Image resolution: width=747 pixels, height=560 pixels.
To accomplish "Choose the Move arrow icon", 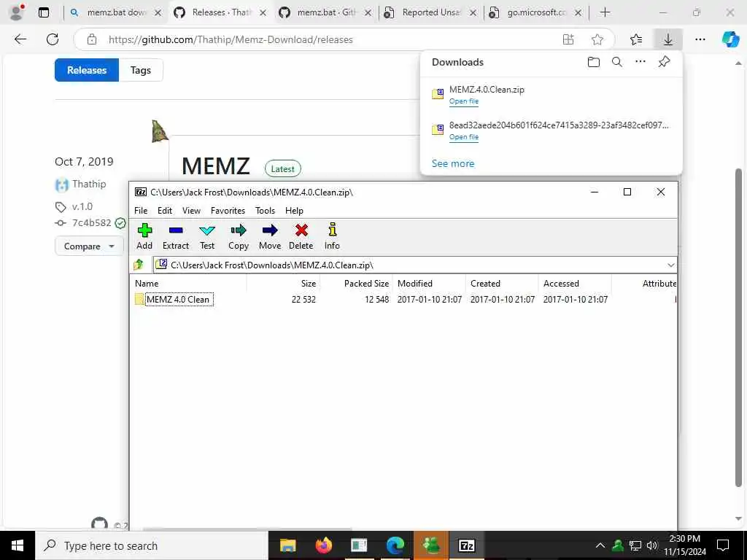I will click(270, 237).
